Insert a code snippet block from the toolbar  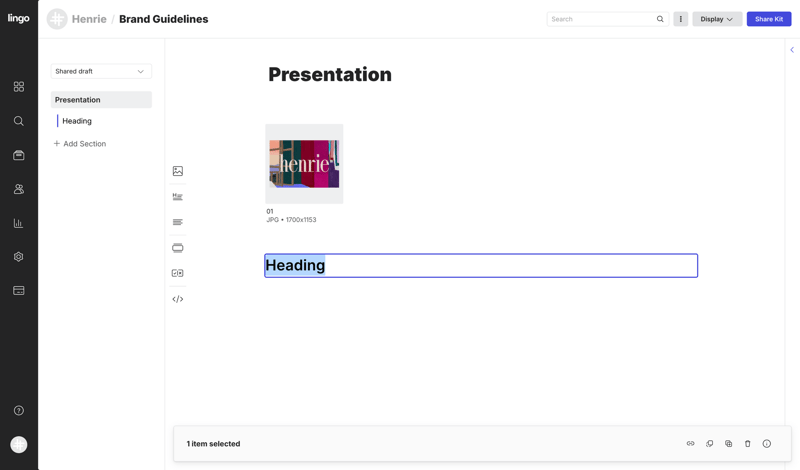pos(178,299)
